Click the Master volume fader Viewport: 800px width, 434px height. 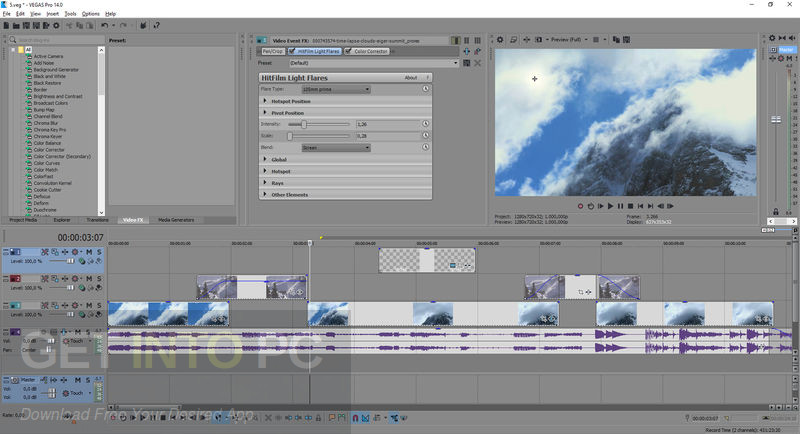pyautogui.click(x=776, y=119)
